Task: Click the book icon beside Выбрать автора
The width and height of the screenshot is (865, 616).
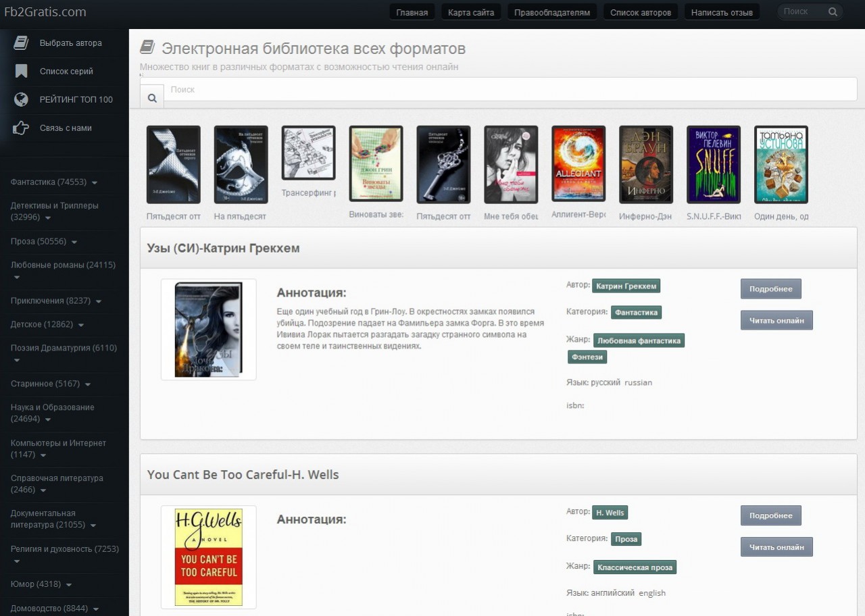Action: (x=21, y=43)
